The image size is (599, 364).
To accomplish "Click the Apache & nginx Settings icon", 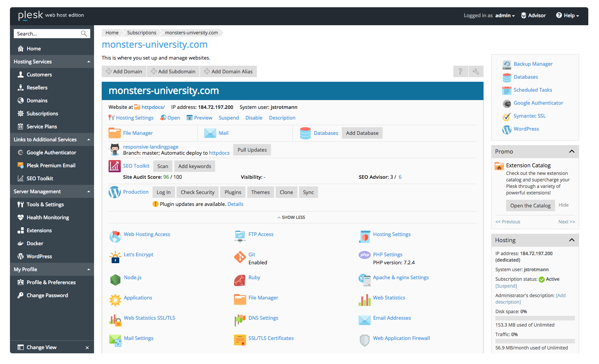I will (x=365, y=280).
